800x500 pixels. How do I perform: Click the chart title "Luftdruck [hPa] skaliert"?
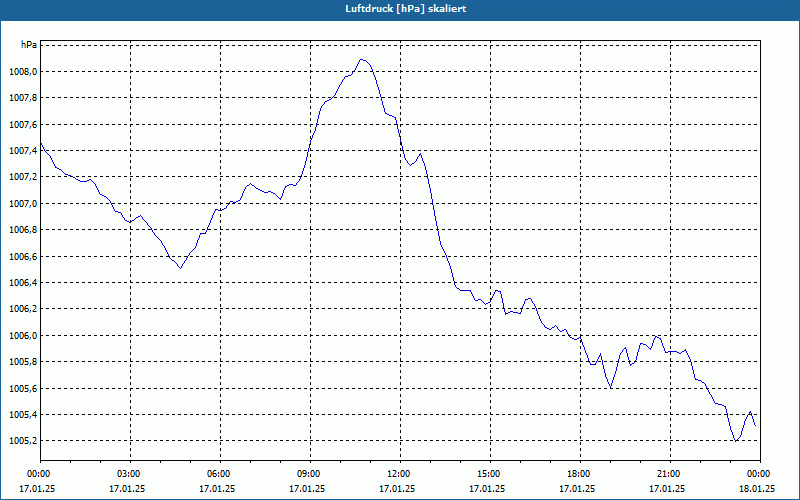[x=406, y=9]
